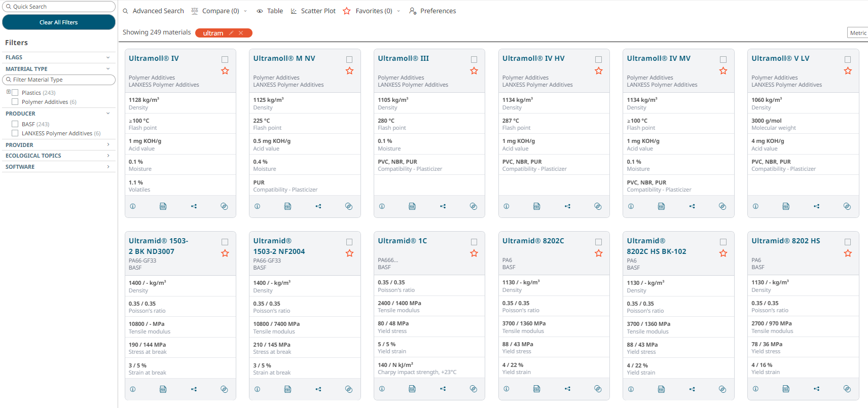868x408 pixels.
Task: Check LANXESS Polymer Additives producer filter
Action: tap(15, 133)
